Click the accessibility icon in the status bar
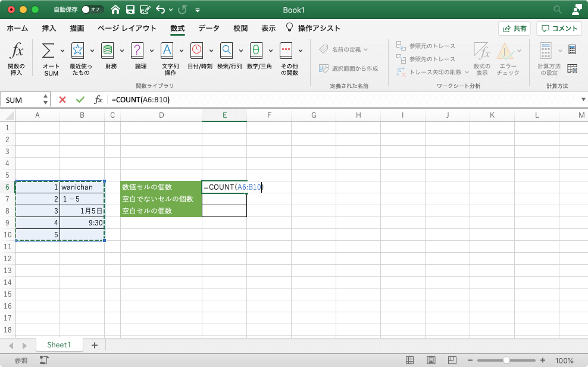Viewport: 588px width, 367px height. coord(44,360)
